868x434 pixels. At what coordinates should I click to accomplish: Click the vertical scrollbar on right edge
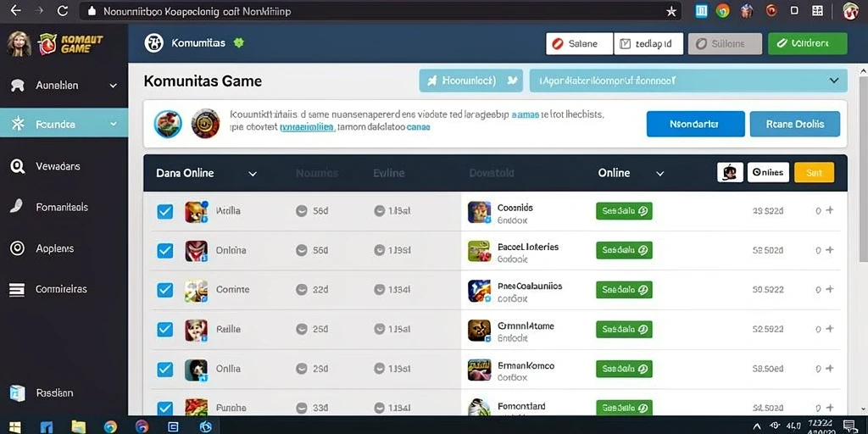[863, 166]
